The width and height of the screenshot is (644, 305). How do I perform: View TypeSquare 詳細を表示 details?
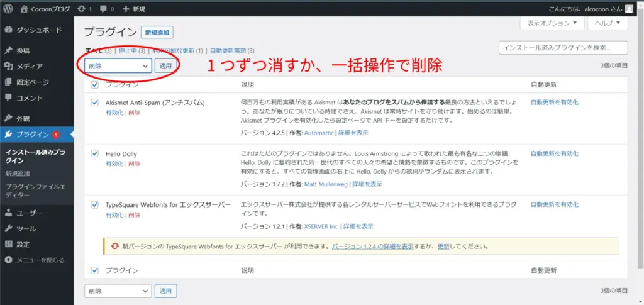click(358, 226)
